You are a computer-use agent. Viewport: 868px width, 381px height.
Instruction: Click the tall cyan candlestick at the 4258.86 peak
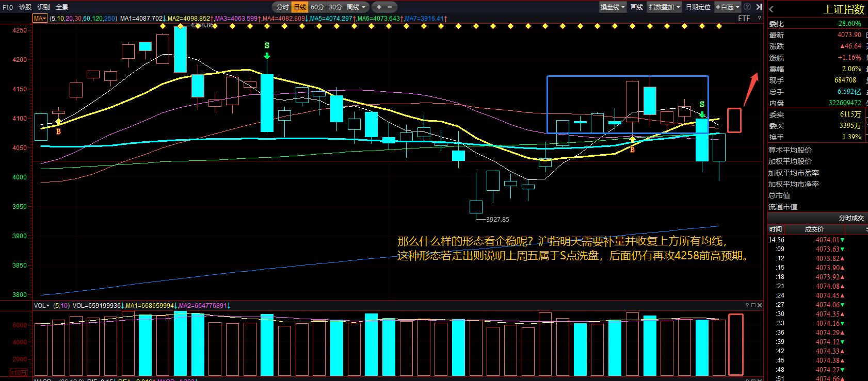click(x=180, y=49)
